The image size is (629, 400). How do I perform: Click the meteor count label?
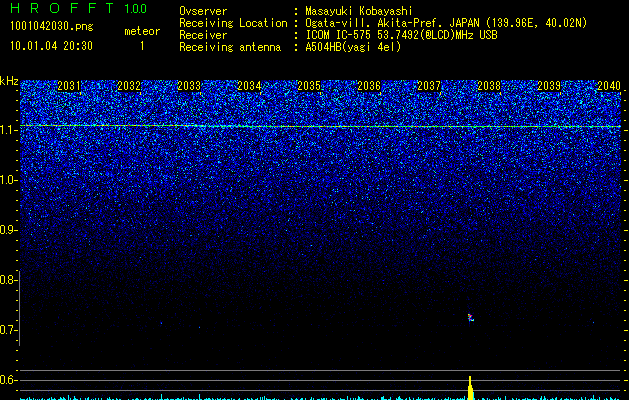(x=142, y=31)
